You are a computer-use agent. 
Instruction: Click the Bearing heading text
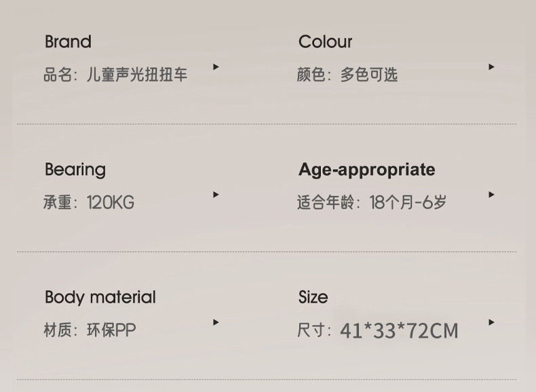click(75, 170)
